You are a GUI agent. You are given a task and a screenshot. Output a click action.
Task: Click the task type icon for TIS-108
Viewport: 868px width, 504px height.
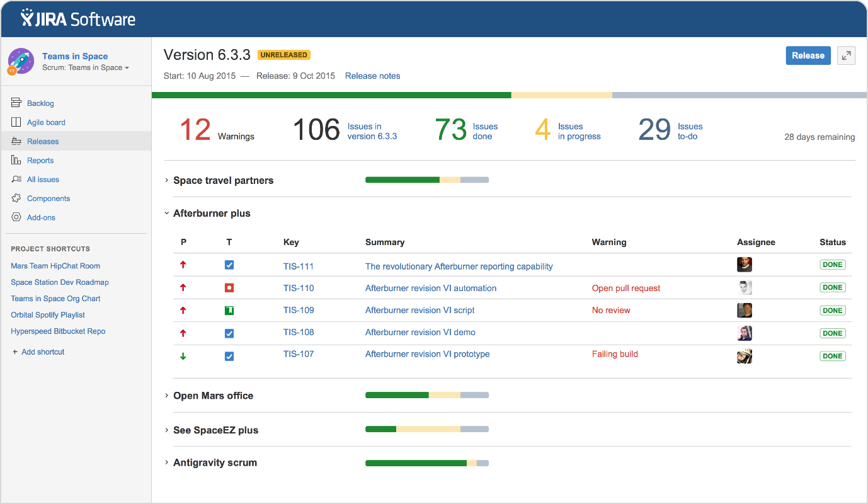(229, 333)
